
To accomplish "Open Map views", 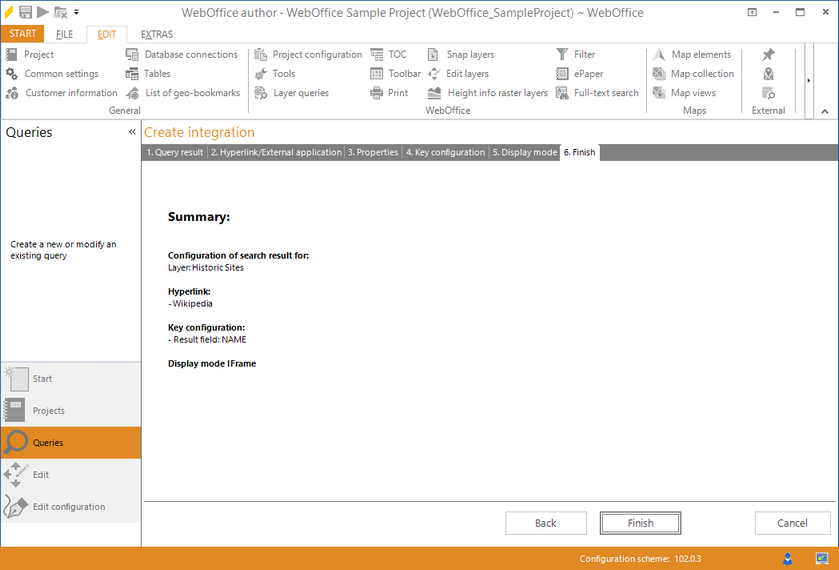I will 684,93.
